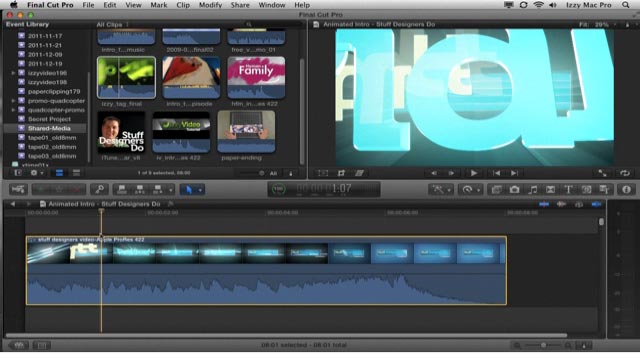640x360 pixels.
Task: Expand the izzyvideo196 event
Action: pos(13,73)
